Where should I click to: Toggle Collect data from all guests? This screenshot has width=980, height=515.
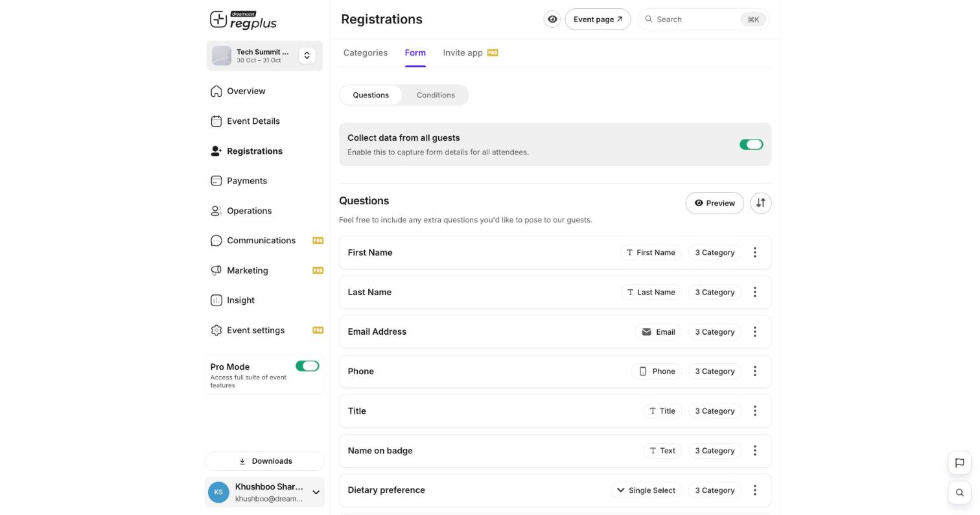(x=751, y=145)
